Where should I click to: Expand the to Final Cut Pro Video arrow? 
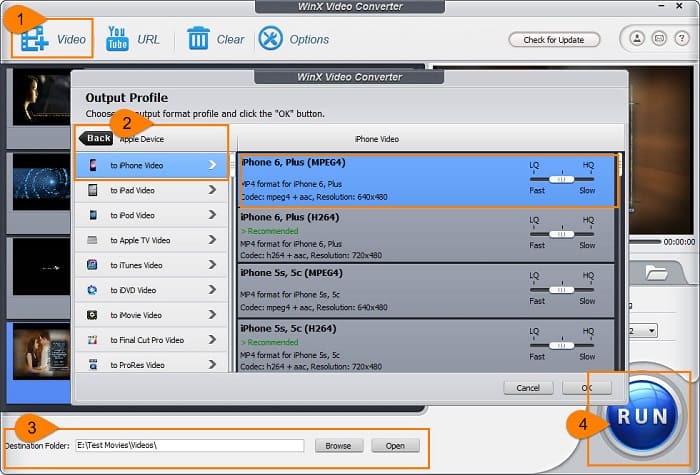tap(212, 340)
